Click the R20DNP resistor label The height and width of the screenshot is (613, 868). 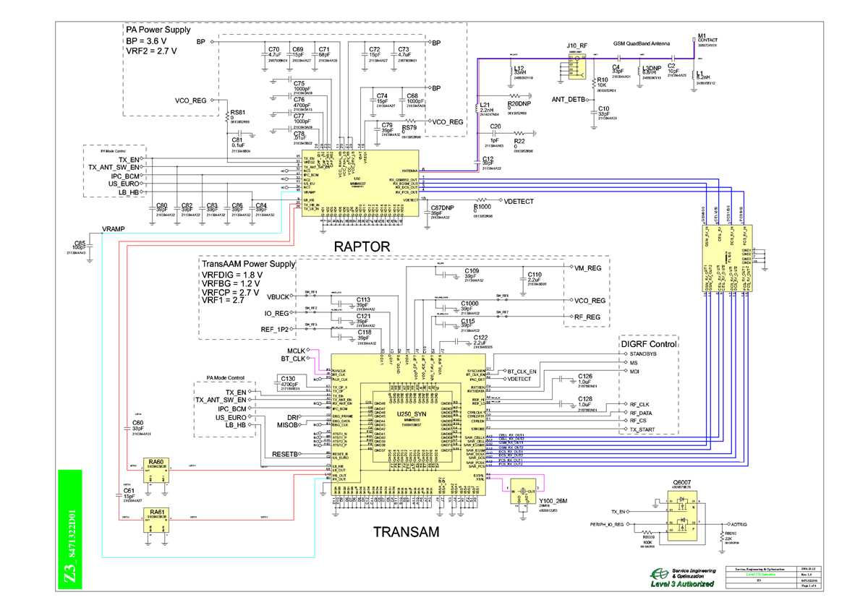(519, 104)
